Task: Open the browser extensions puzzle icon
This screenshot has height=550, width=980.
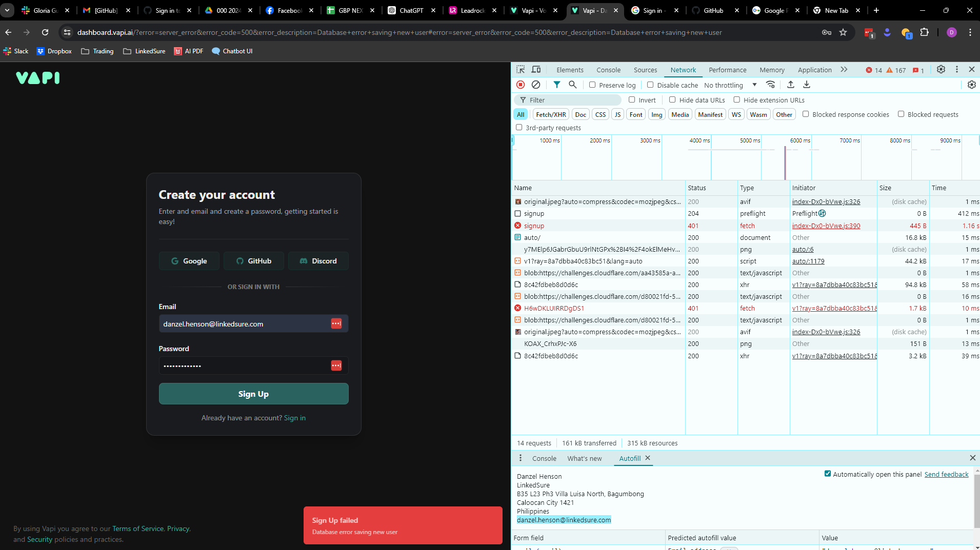Action: (x=924, y=32)
